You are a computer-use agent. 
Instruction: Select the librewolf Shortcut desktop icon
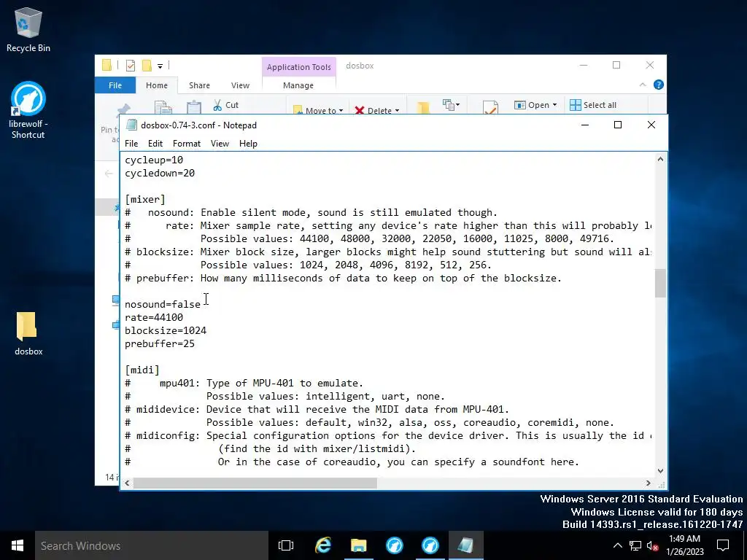(28, 110)
